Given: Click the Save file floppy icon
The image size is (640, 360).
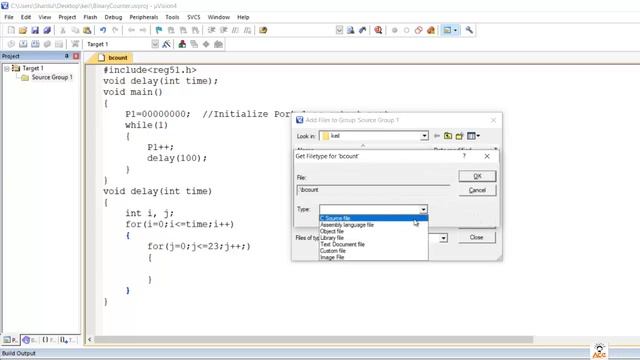Looking at the screenshot, I should tap(35, 30).
